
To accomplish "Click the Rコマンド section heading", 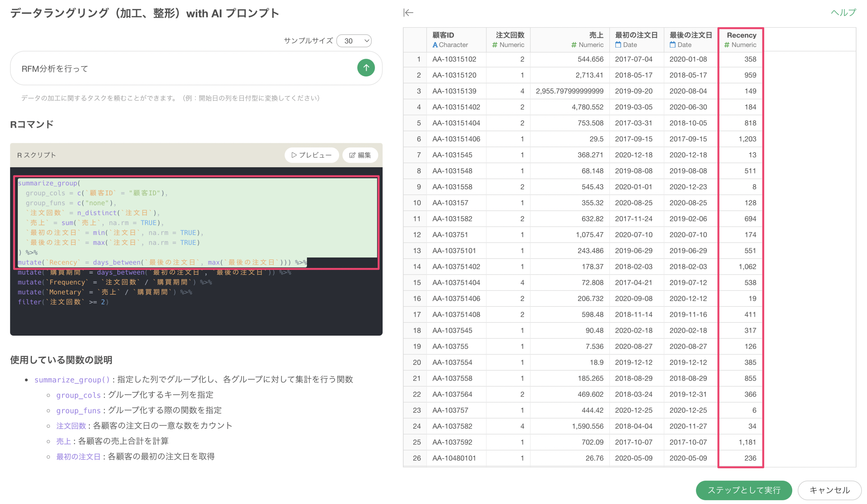I will pyautogui.click(x=32, y=125).
